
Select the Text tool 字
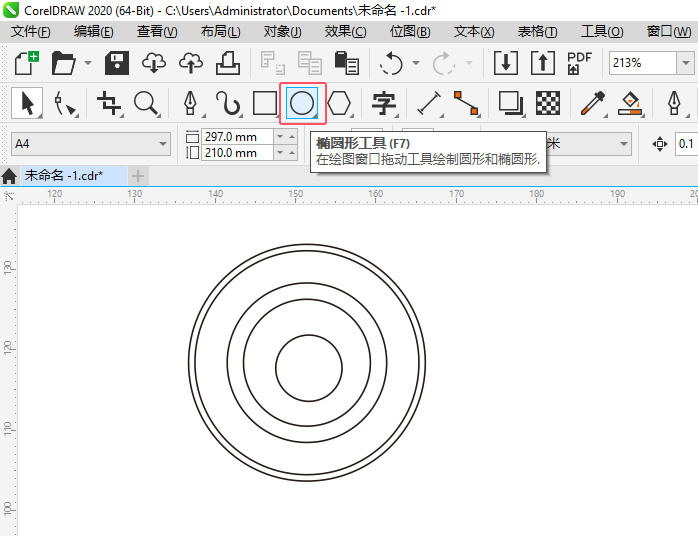pyautogui.click(x=384, y=103)
